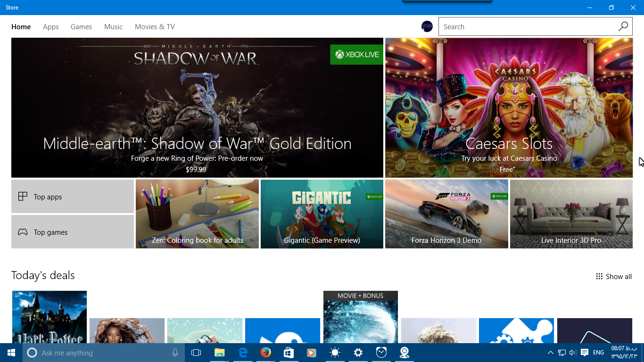644x362 pixels.
Task: Launch Microsoft Edge from taskbar
Action: click(x=243, y=353)
